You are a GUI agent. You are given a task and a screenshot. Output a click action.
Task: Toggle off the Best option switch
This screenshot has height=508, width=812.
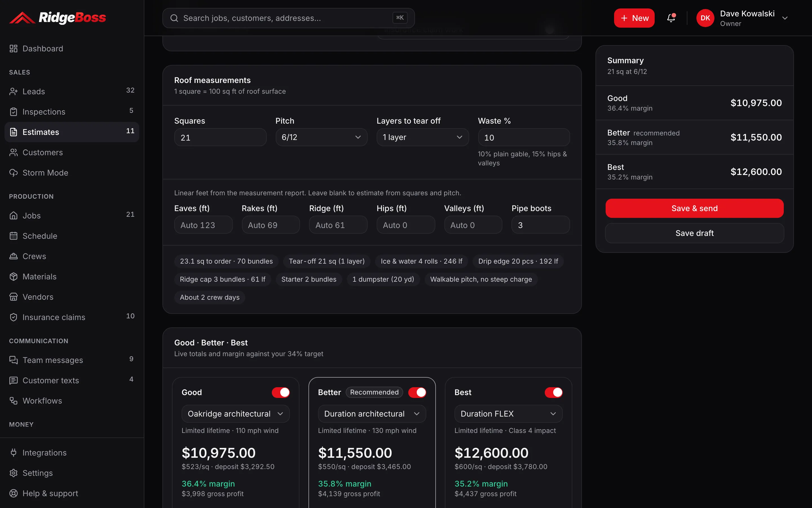[554, 392]
